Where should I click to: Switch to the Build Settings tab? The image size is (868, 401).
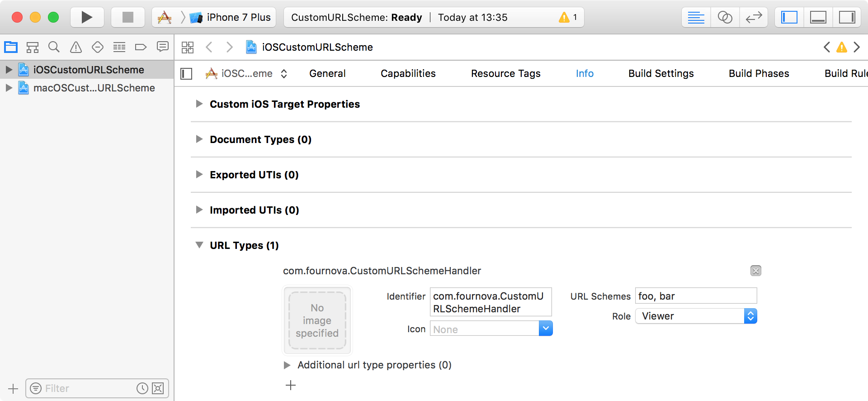(661, 73)
